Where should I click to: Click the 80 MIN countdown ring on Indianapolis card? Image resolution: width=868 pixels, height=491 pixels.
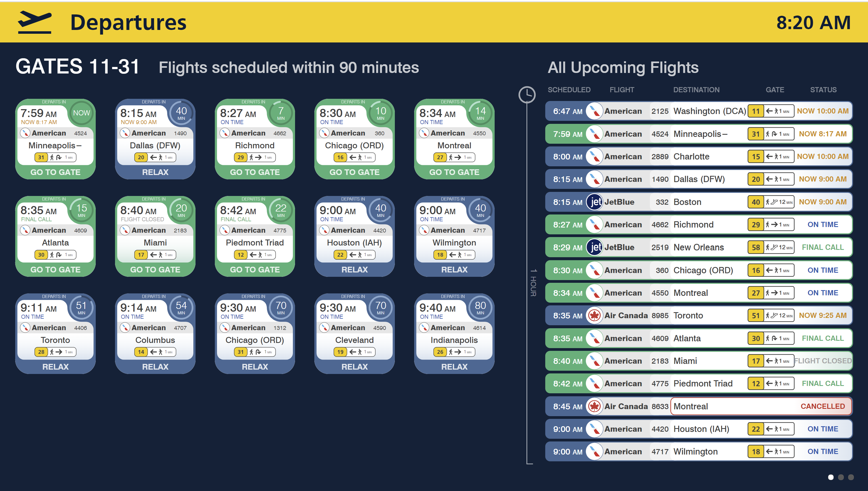pos(480,308)
